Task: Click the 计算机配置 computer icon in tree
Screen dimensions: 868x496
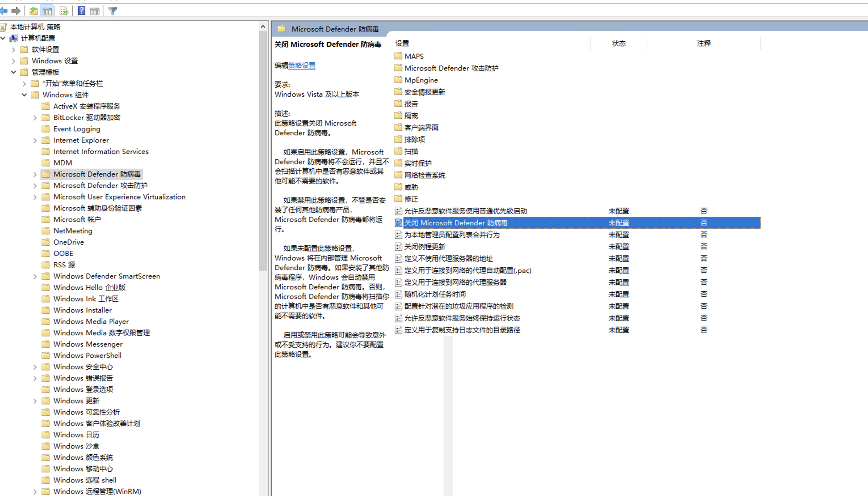Action: pyautogui.click(x=14, y=38)
